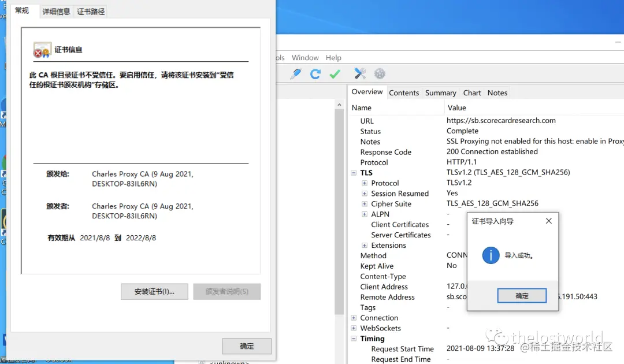This screenshot has height=364, width=624.
Task: Click the certificate info icon with red X
Action: 42,50
